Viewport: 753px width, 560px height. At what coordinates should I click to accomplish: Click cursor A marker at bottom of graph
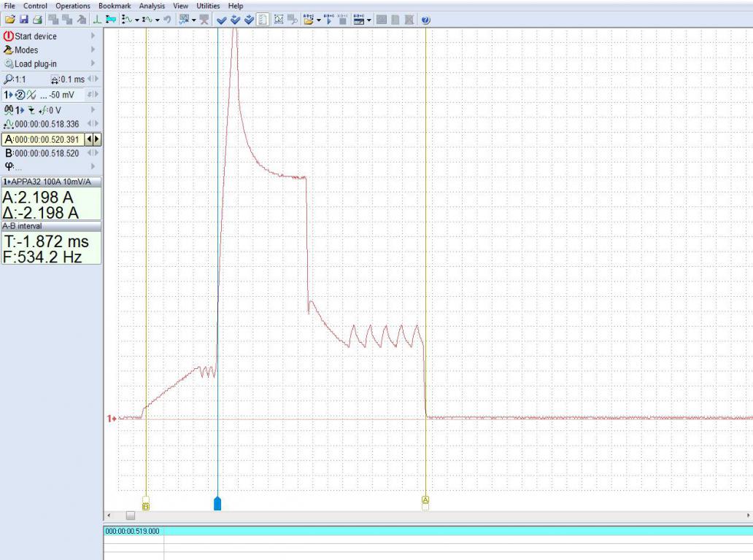[425, 500]
